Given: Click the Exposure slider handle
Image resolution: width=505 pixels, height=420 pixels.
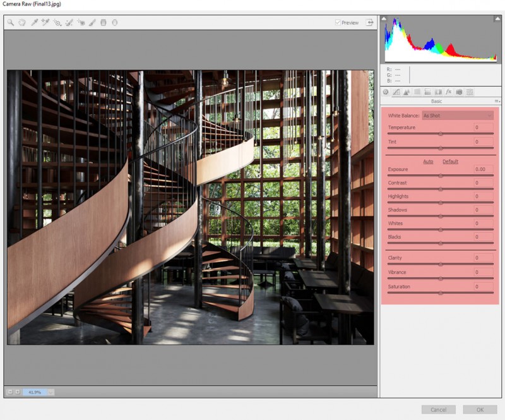Looking at the screenshot, I should tap(440, 176).
